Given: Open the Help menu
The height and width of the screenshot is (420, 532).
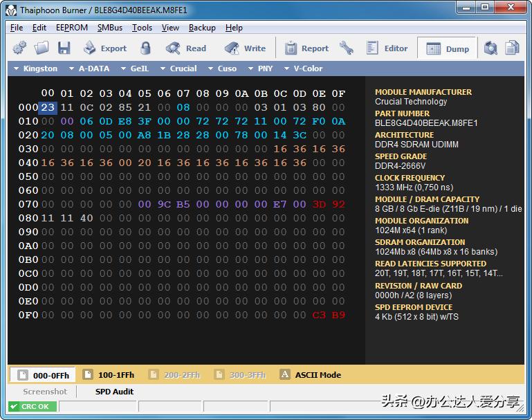Looking at the screenshot, I should point(234,28).
